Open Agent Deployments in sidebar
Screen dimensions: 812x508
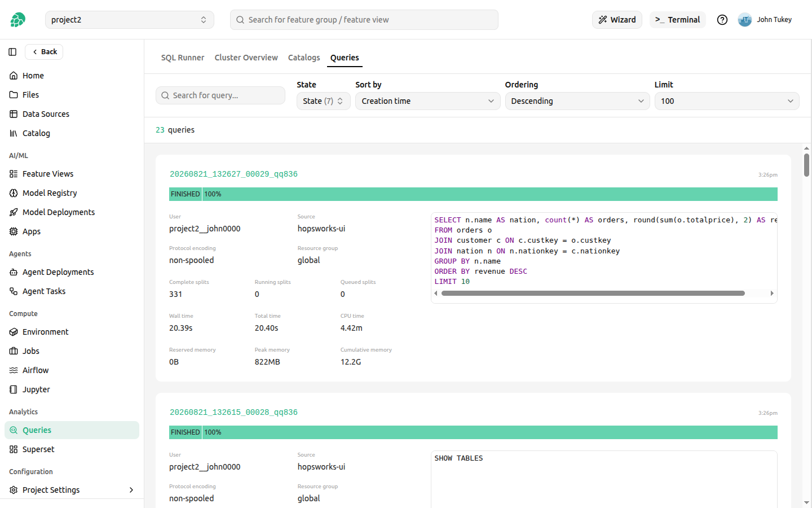tap(72, 272)
